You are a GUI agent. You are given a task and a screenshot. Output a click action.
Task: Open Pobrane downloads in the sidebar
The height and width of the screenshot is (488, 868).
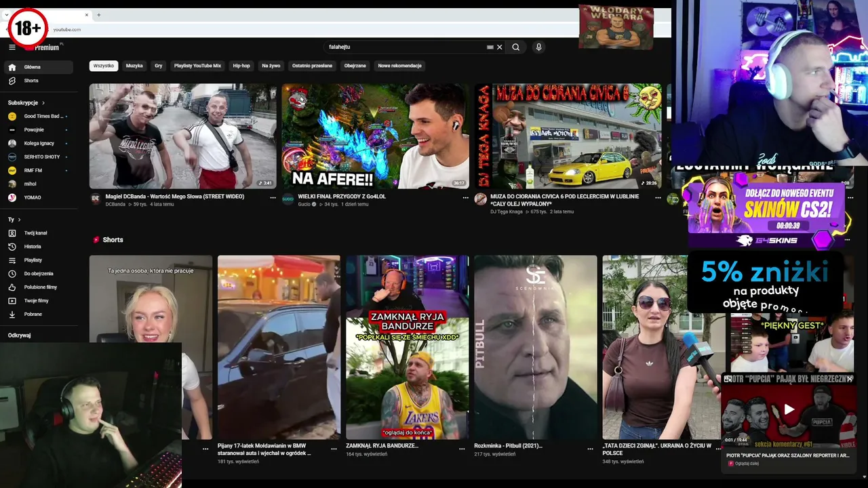(x=38, y=314)
